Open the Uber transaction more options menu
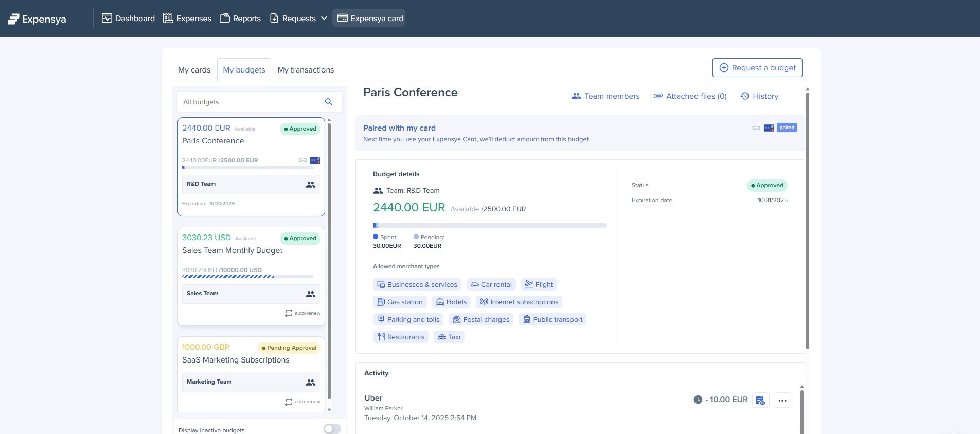Image resolution: width=980 pixels, height=434 pixels. (782, 400)
